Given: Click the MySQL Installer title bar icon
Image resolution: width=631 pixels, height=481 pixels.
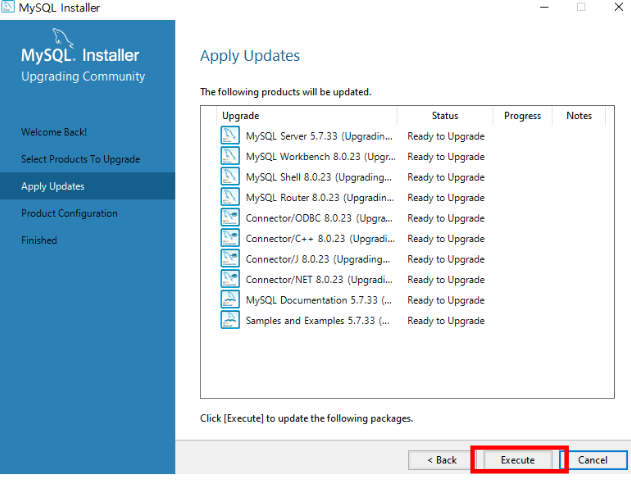Looking at the screenshot, I should click(8, 7).
